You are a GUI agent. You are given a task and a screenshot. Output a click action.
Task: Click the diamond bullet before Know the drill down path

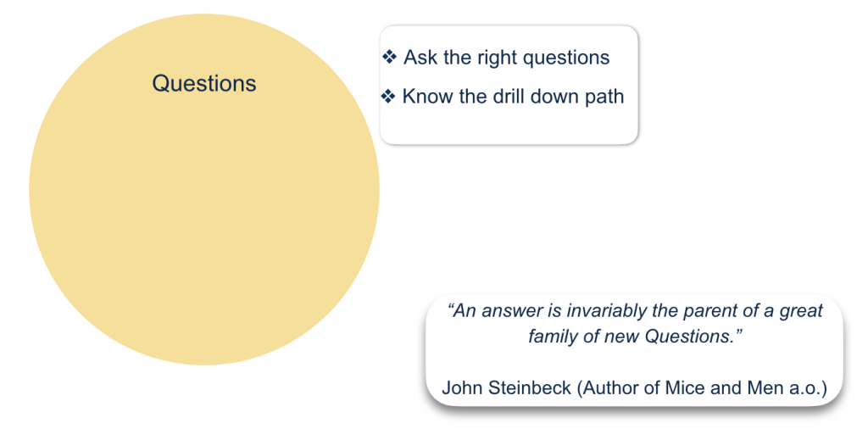pyautogui.click(x=388, y=97)
